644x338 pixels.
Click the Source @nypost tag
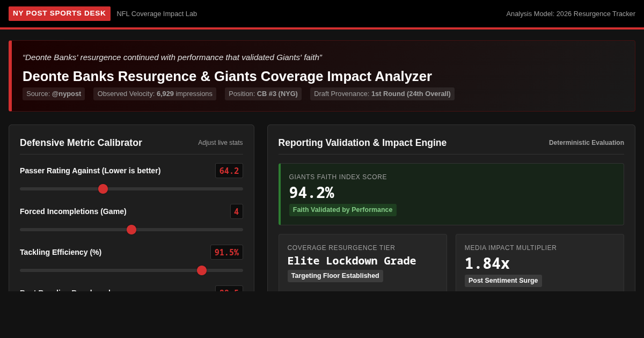(54, 94)
